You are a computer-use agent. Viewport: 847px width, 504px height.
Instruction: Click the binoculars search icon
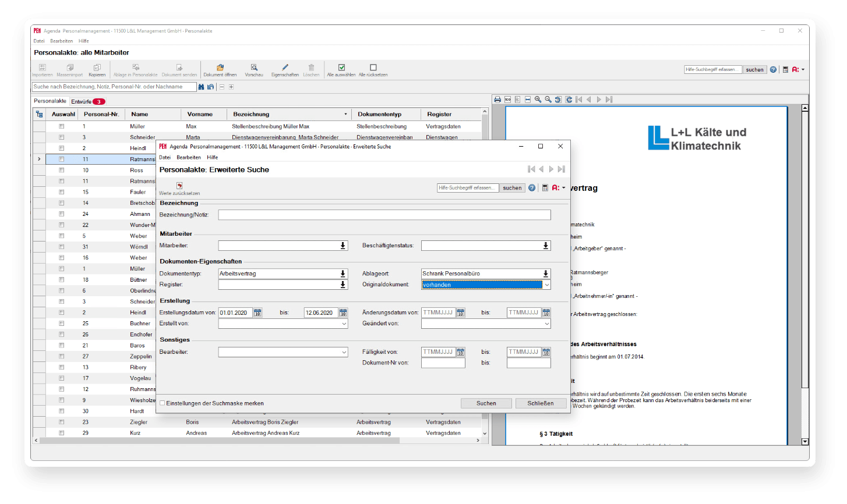pos(201,87)
